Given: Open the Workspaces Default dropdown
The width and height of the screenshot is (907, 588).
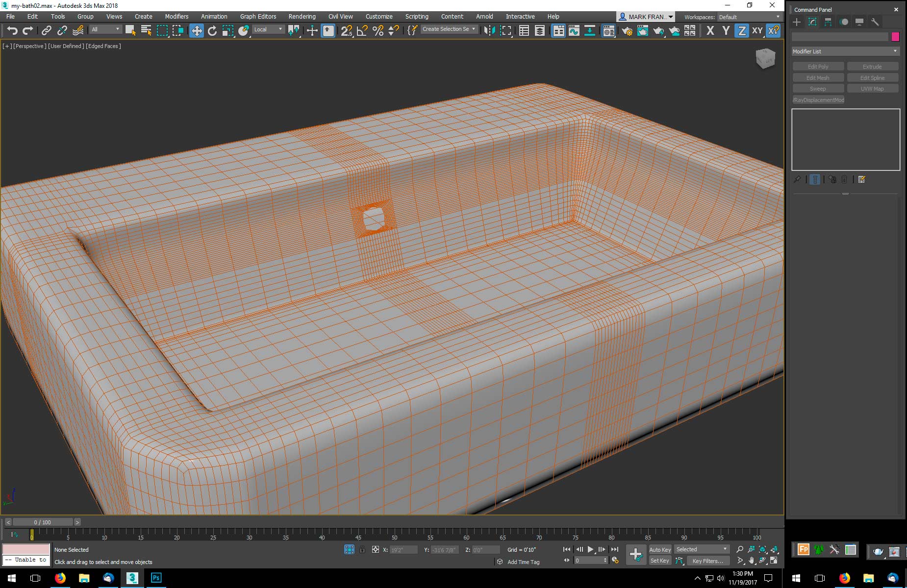Looking at the screenshot, I should (749, 17).
